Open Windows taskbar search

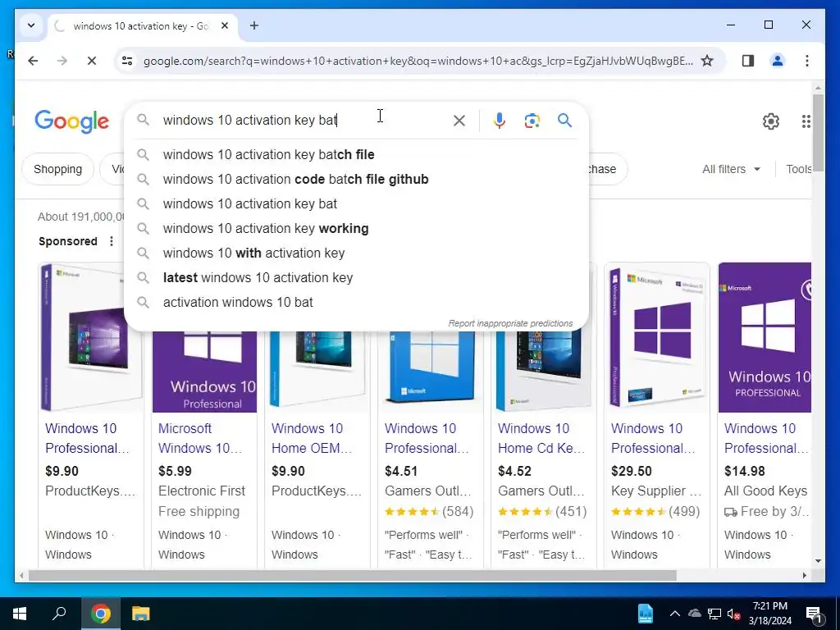(59, 614)
